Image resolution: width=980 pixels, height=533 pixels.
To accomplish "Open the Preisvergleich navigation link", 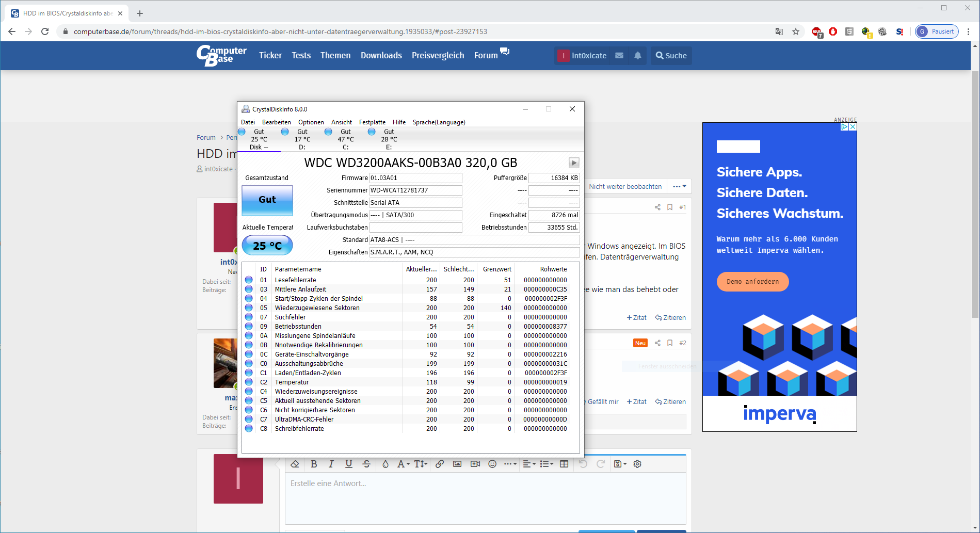I will (438, 55).
